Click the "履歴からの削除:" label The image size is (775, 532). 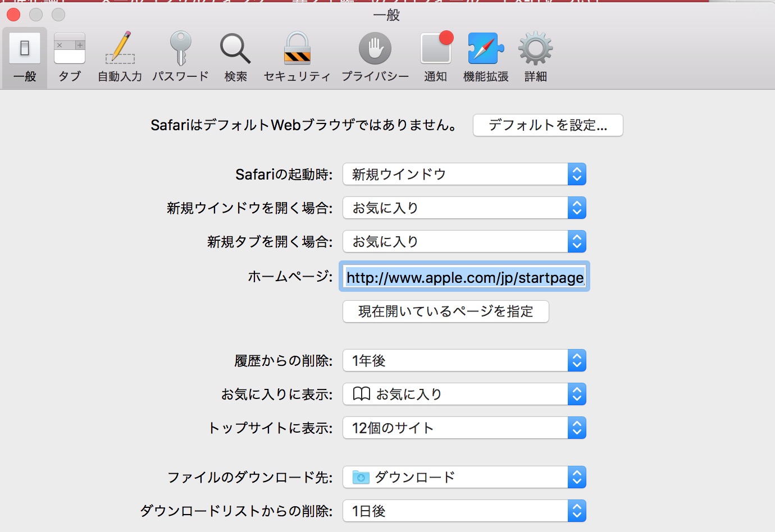click(x=283, y=361)
